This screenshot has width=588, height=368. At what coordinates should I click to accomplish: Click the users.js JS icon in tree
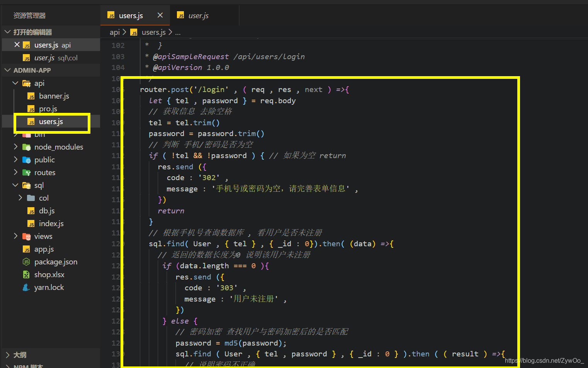(x=31, y=122)
